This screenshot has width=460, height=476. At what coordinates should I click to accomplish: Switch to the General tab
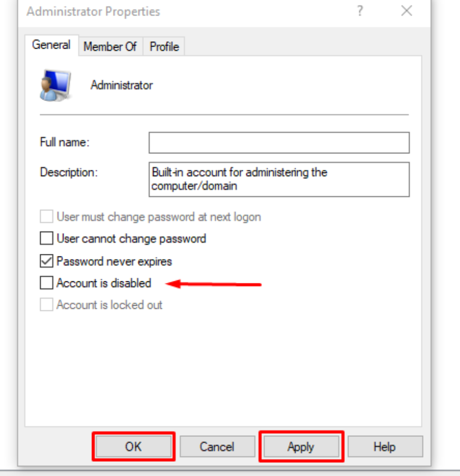tap(51, 45)
